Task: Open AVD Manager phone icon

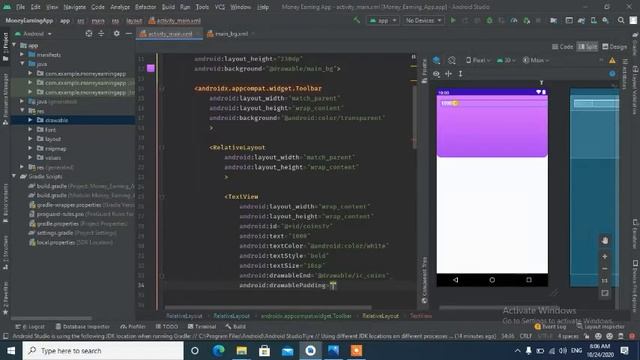Action: (x=593, y=20)
